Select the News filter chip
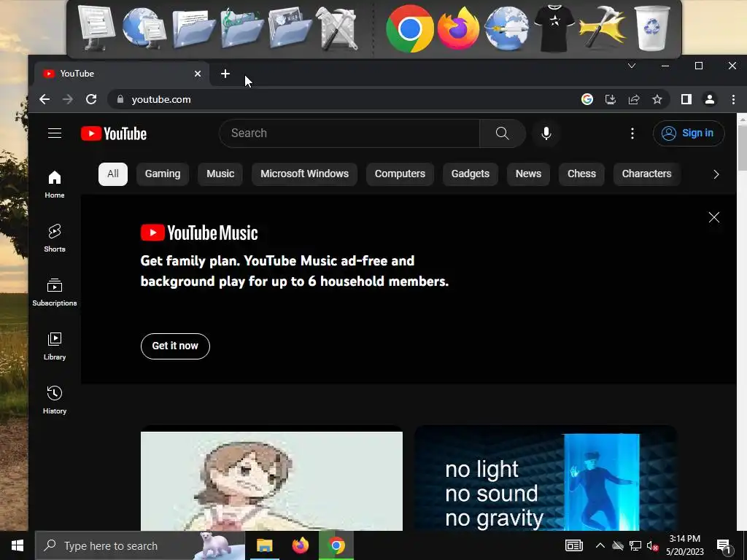The image size is (747, 560). click(x=528, y=174)
